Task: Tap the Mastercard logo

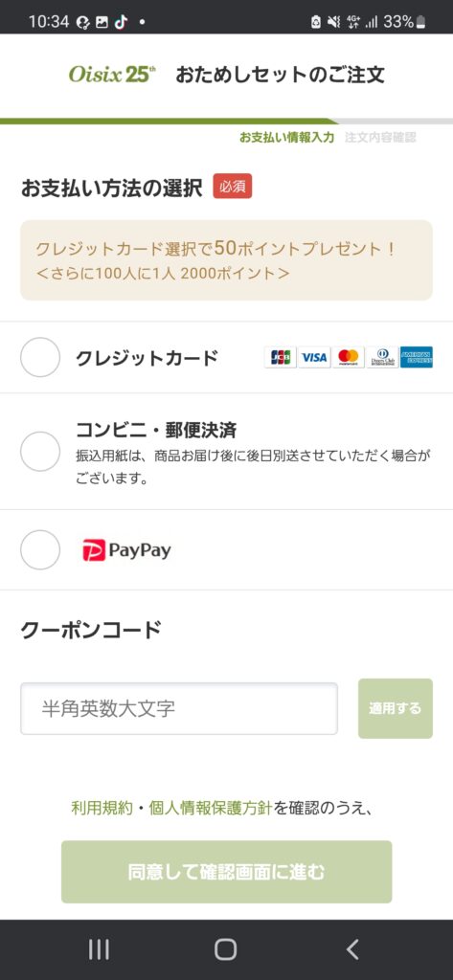Action: pyautogui.click(x=348, y=357)
